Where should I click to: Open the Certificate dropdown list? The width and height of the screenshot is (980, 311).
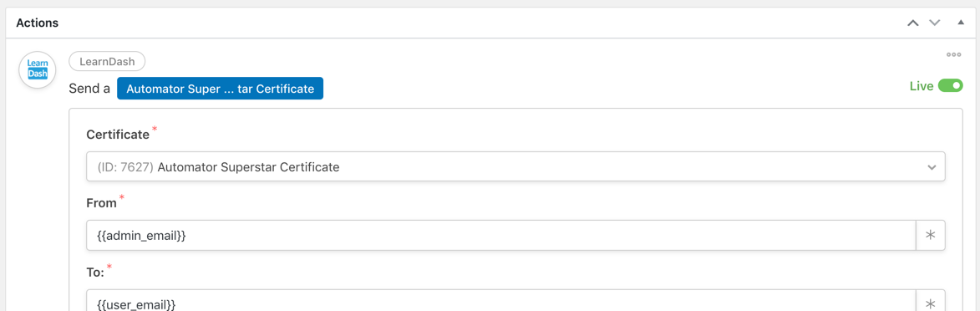click(x=515, y=166)
